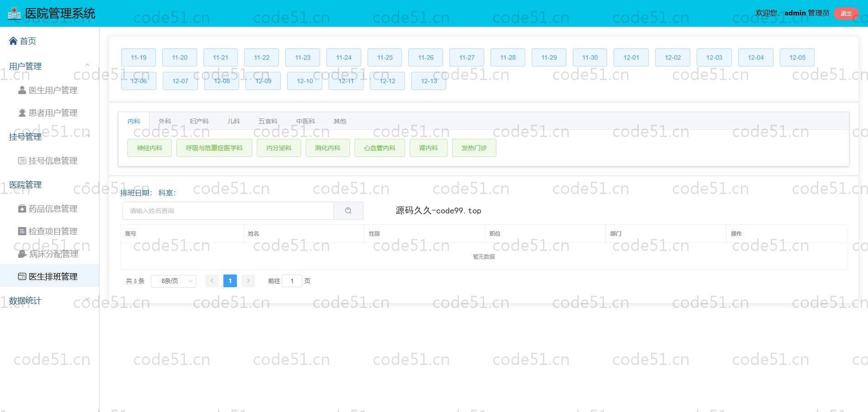Pick the 12-06 date button
The width and height of the screenshot is (868, 412).
click(x=139, y=81)
